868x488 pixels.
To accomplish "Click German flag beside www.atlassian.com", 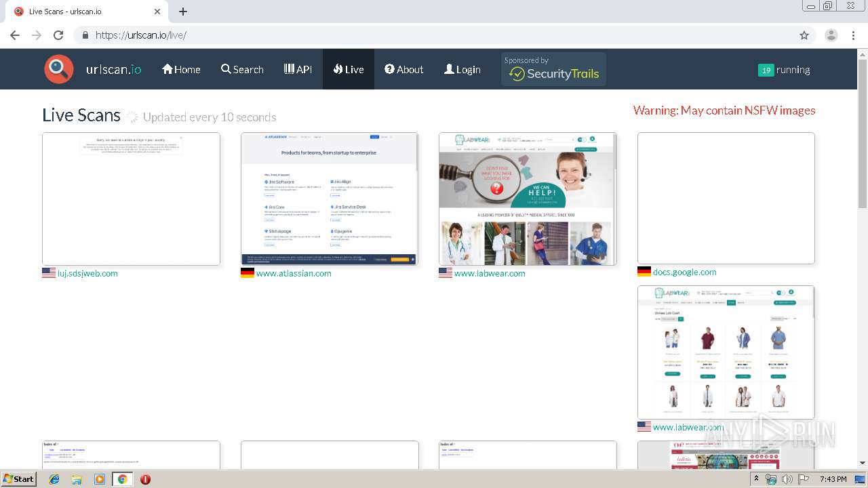I will (x=248, y=273).
